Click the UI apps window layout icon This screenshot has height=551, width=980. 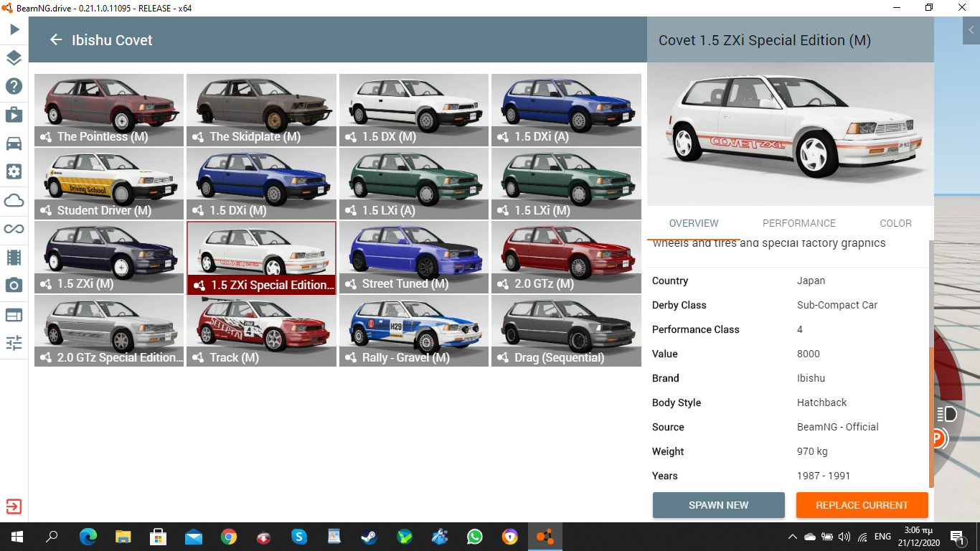click(x=14, y=314)
